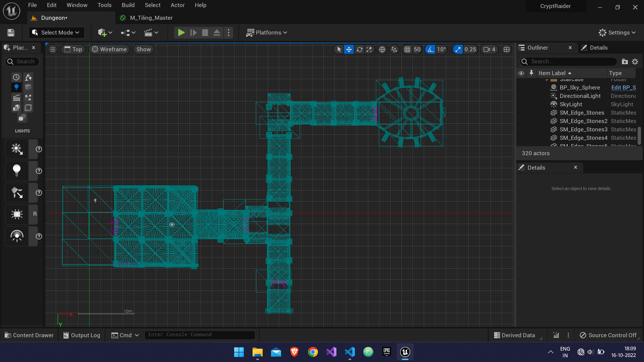Toggle visibility of SM_Edge_Stones in Outliner
This screenshot has width=644, height=362.
[x=521, y=113]
